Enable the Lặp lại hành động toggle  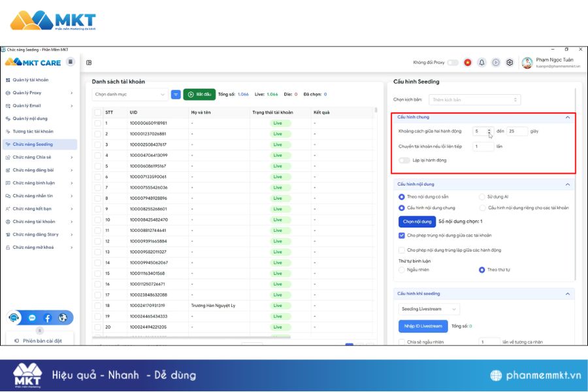tap(404, 160)
